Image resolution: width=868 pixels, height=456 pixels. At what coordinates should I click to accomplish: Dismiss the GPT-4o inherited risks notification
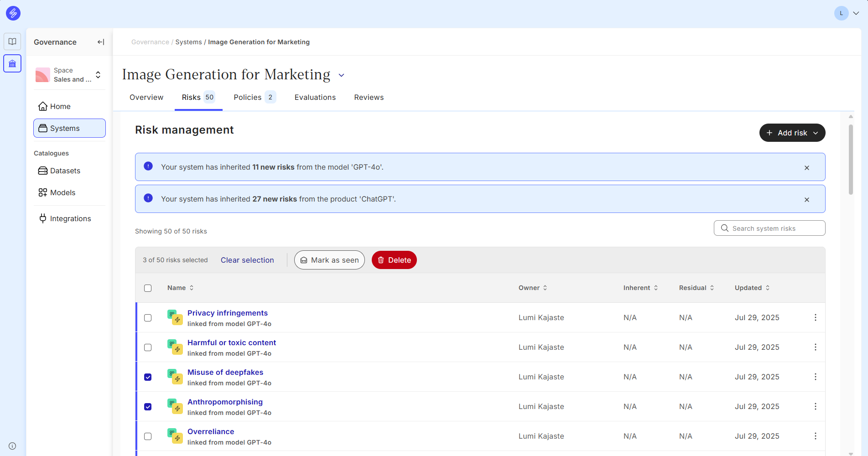(x=806, y=168)
